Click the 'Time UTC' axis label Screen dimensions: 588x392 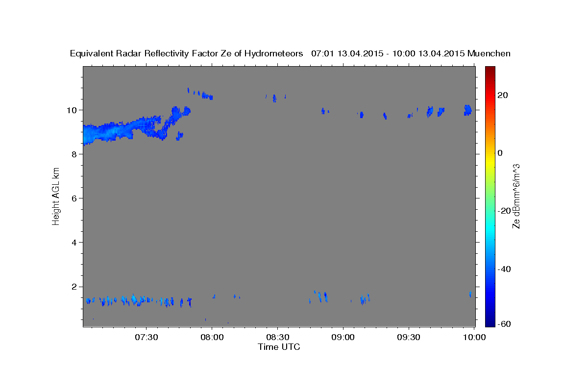[x=279, y=347]
